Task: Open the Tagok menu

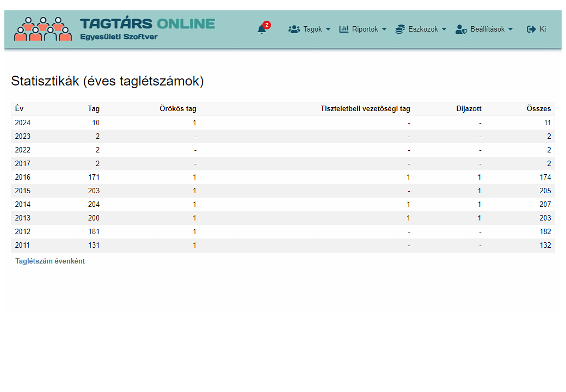Action: coord(309,29)
